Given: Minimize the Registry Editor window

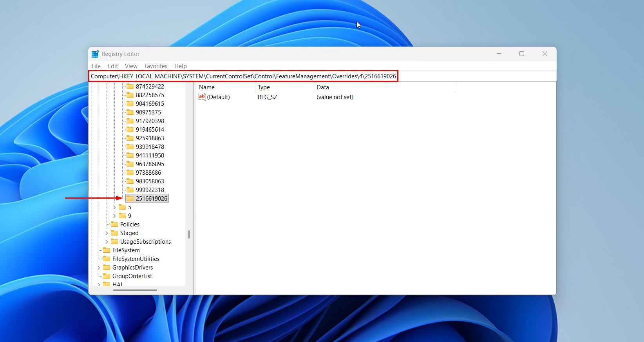Looking at the screenshot, I should [x=499, y=54].
